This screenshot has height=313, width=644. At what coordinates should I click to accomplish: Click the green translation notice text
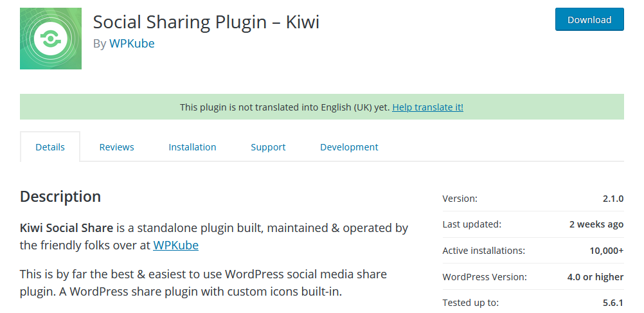point(284,107)
